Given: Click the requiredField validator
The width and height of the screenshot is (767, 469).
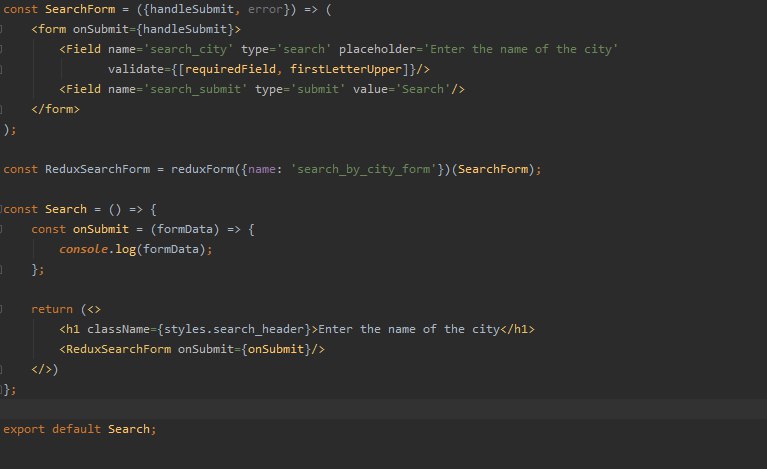Looking at the screenshot, I should 230,69.
